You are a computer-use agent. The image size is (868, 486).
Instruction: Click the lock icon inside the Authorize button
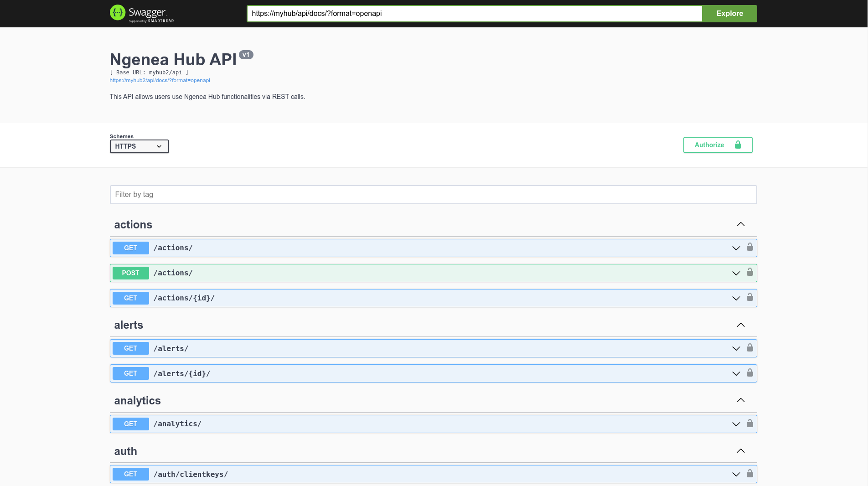[x=738, y=145]
